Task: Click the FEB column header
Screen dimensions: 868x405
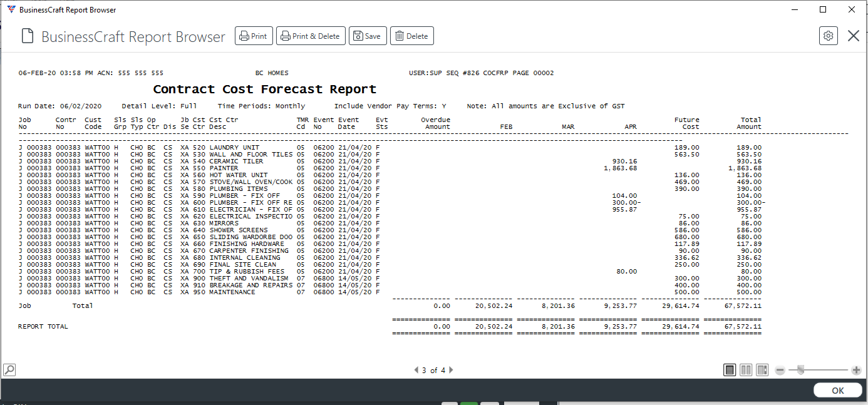Action: pyautogui.click(x=506, y=126)
